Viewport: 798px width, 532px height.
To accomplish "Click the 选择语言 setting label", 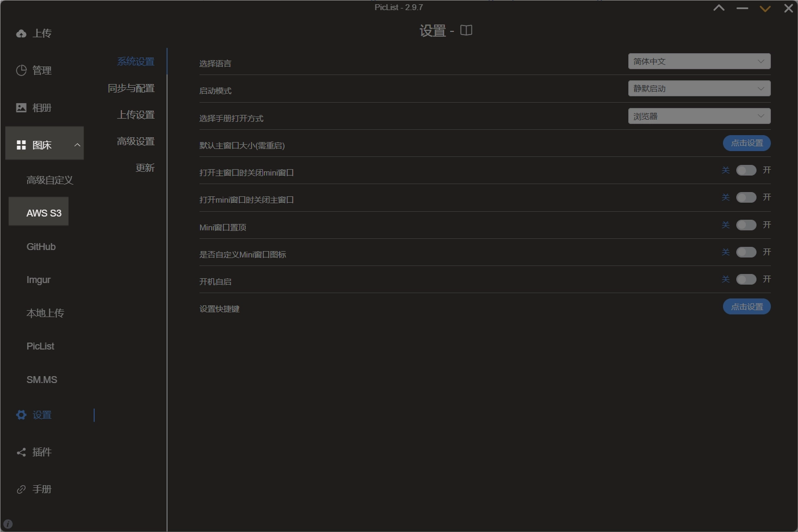I will 215,63.
